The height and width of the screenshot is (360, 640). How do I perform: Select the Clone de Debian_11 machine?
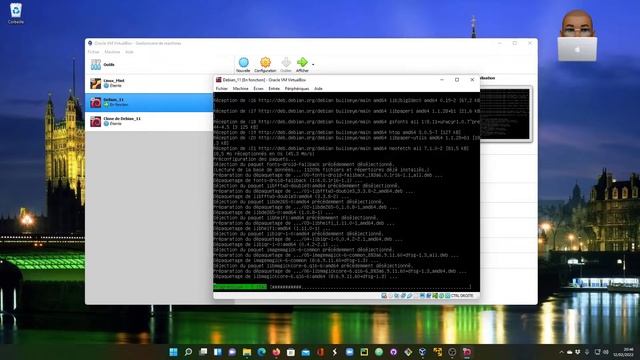click(149, 121)
